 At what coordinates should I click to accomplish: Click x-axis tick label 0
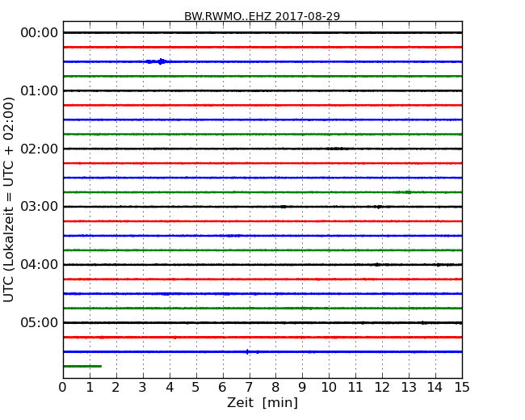pos(63,388)
